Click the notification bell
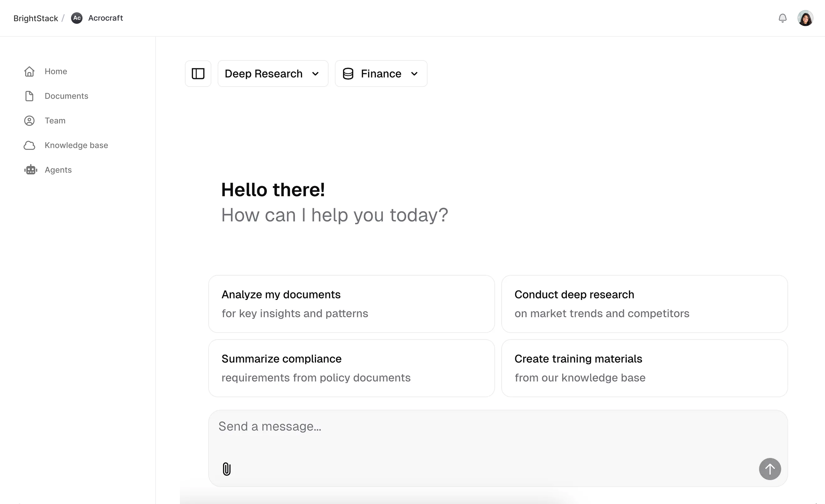 coord(783,18)
